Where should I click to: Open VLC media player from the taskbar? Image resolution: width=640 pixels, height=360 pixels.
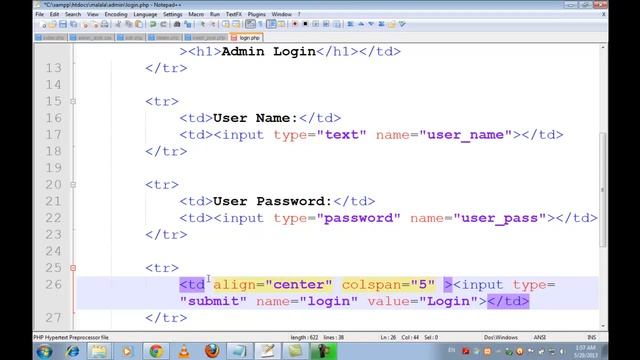184,351
